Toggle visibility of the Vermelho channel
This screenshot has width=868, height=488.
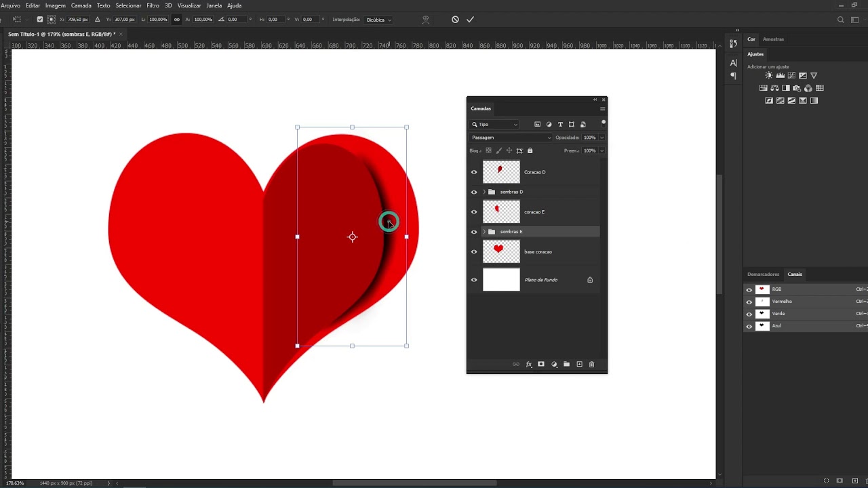(x=749, y=302)
